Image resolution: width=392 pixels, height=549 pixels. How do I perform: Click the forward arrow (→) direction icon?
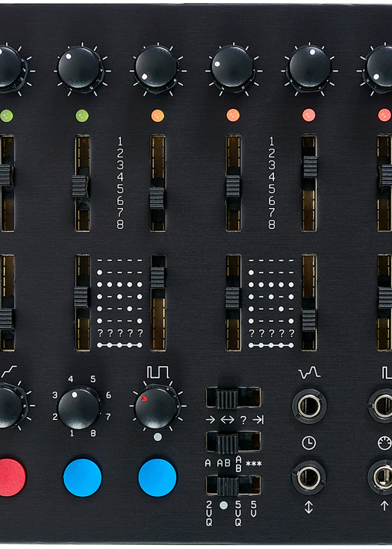coord(210,420)
